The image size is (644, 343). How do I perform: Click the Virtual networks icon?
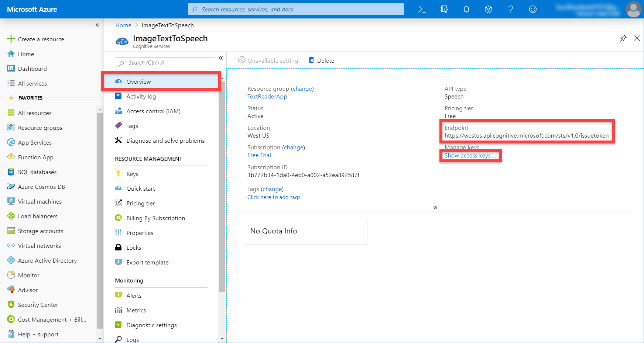pyautogui.click(x=11, y=246)
